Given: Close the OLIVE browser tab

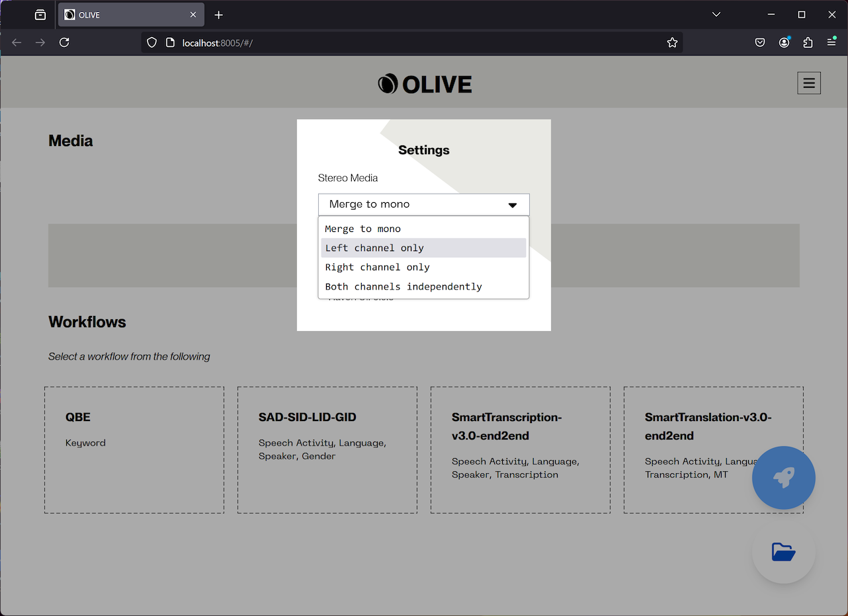Looking at the screenshot, I should tap(193, 15).
